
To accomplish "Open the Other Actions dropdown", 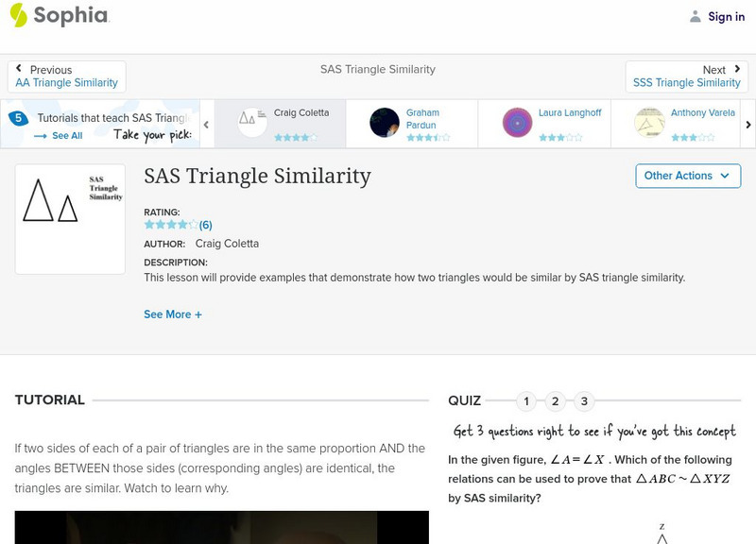I will tap(687, 176).
